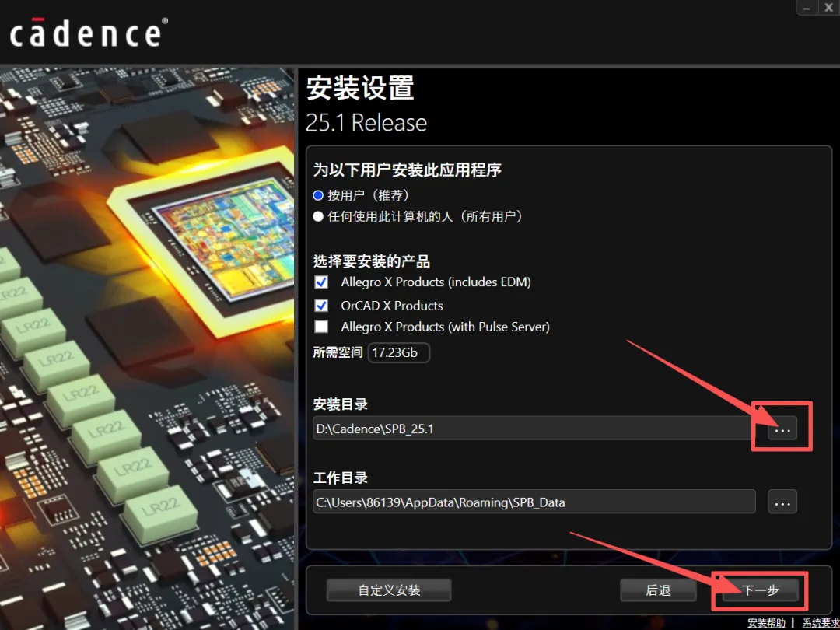The width and height of the screenshot is (840, 630).
Task: Open 自定义安装 custom install
Action: point(389,590)
